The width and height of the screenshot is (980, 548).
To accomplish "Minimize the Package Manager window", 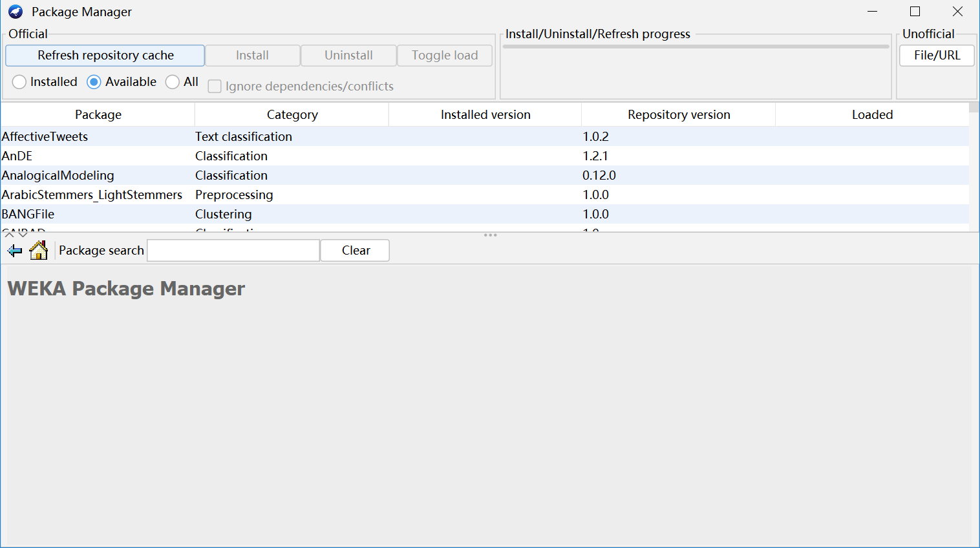I will coord(872,12).
